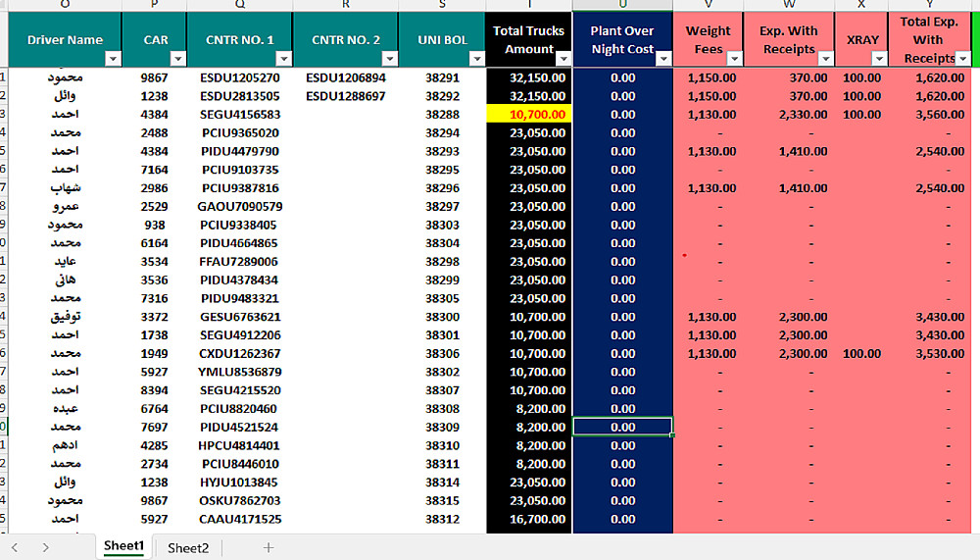Select driver name cell شهاب
980x560 pixels.
(65, 187)
